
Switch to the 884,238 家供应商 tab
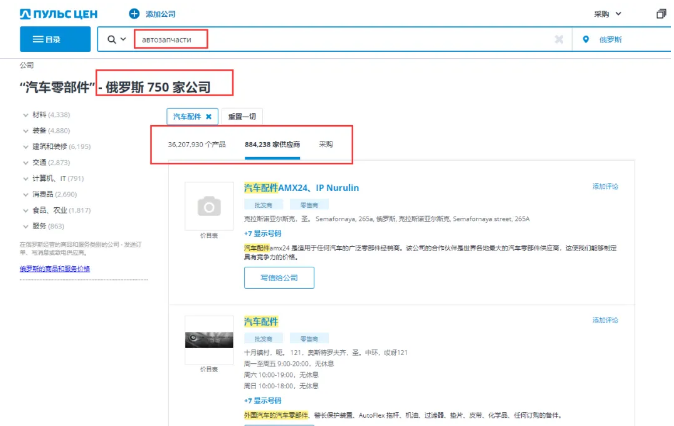[x=273, y=144]
